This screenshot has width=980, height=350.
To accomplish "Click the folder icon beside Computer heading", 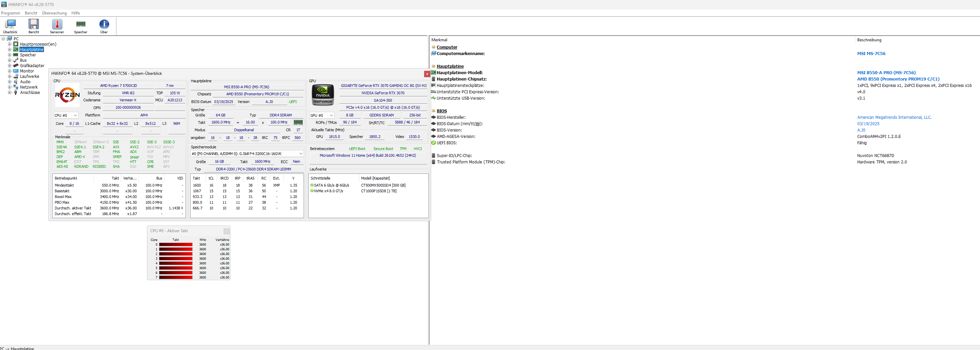I will click(x=433, y=47).
